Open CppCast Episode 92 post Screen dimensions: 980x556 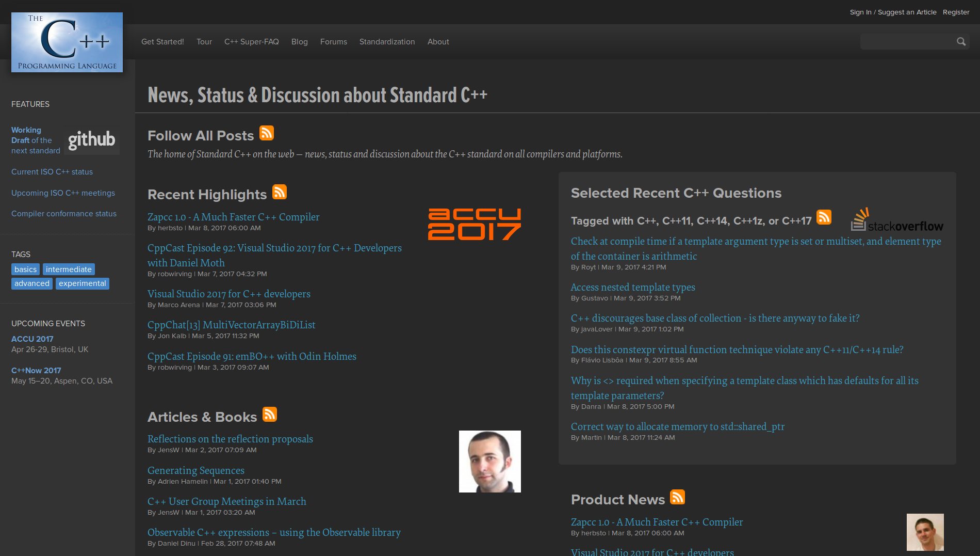click(x=274, y=255)
